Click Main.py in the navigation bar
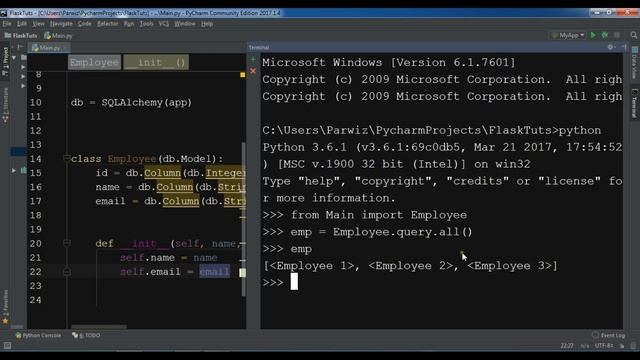The height and width of the screenshot is (360, 640). [58, 36]
